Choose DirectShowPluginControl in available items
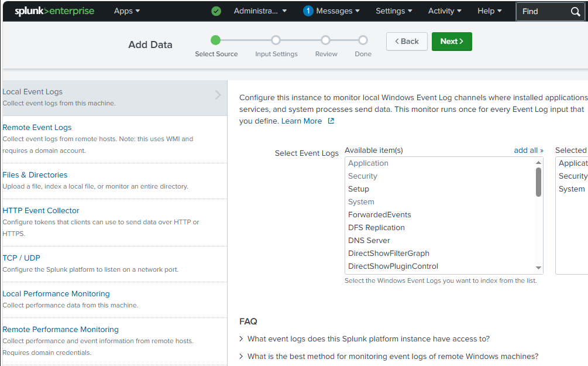The image size is (588, 366). (440, 266)
